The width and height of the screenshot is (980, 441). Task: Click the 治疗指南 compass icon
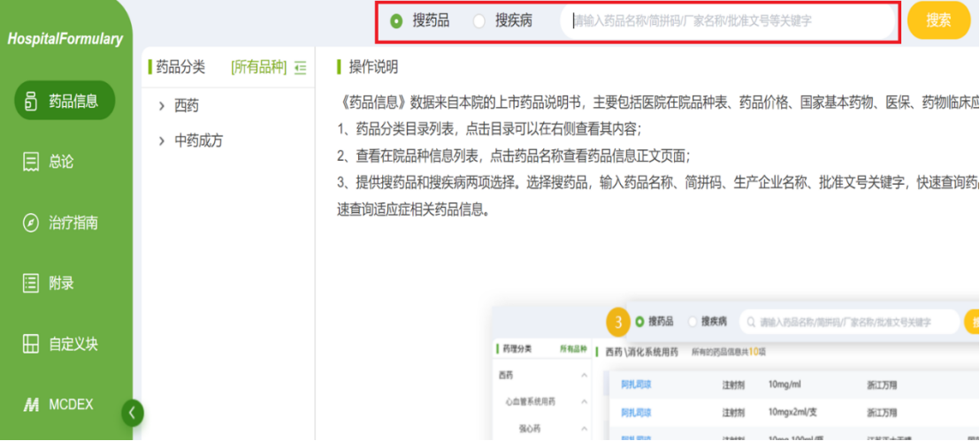pos(31,223)
